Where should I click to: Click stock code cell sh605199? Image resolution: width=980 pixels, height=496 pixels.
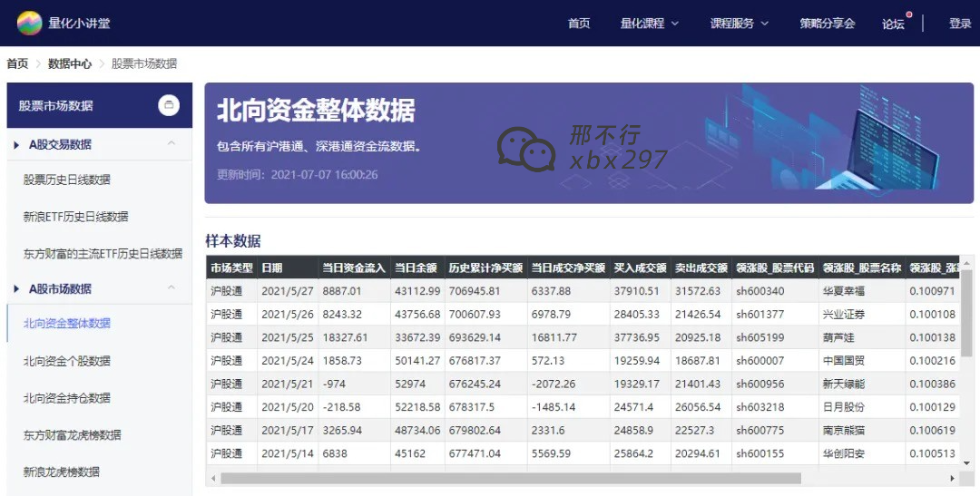[775, 337]
